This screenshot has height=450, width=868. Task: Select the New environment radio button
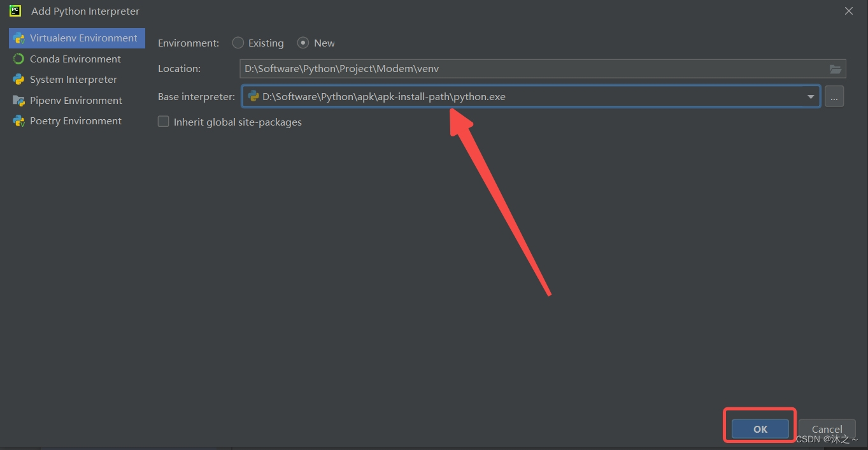tap(303, 43)
